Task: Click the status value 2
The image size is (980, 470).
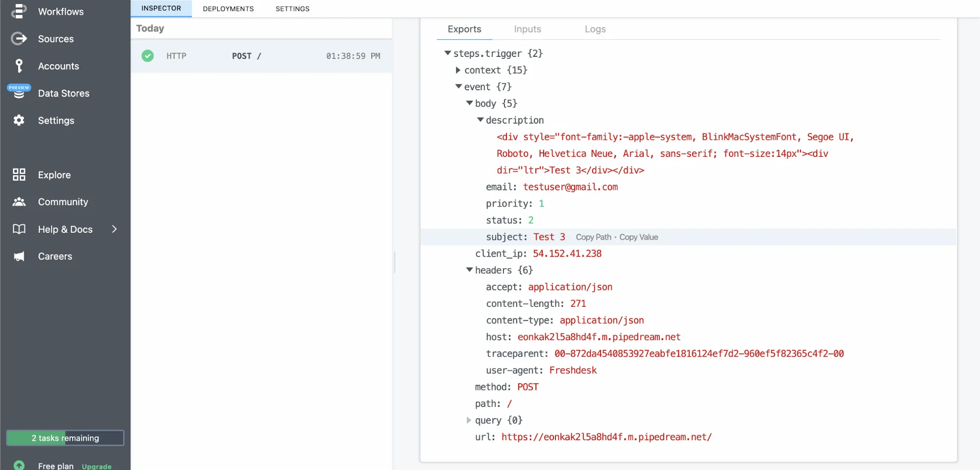Action: pos(530,220)
